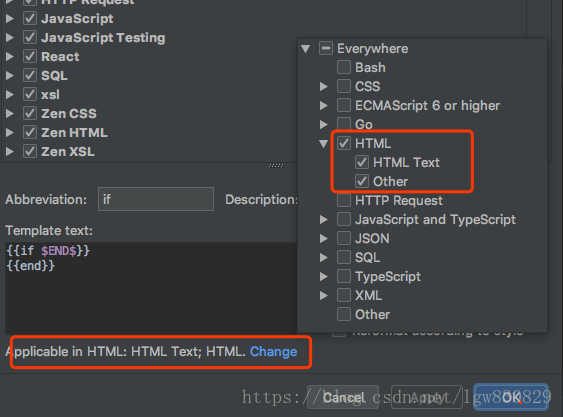
Task: Select the Zen HTML group label
Action: coord(74,133)
